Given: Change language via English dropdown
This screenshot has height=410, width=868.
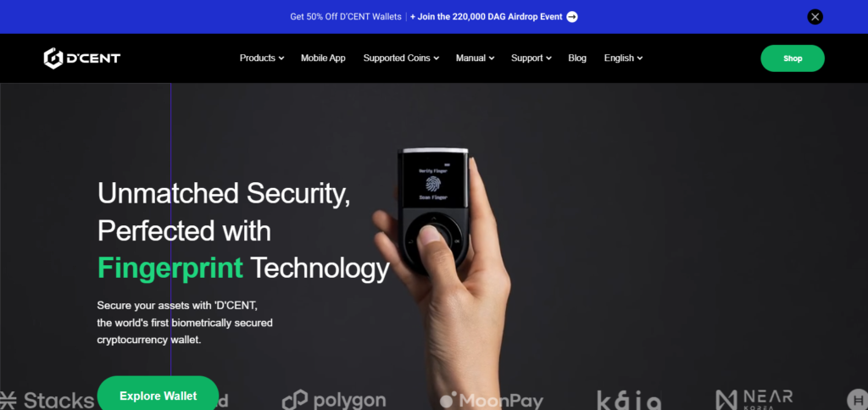Looking at the screenshot, I should [x=623, y=58].
